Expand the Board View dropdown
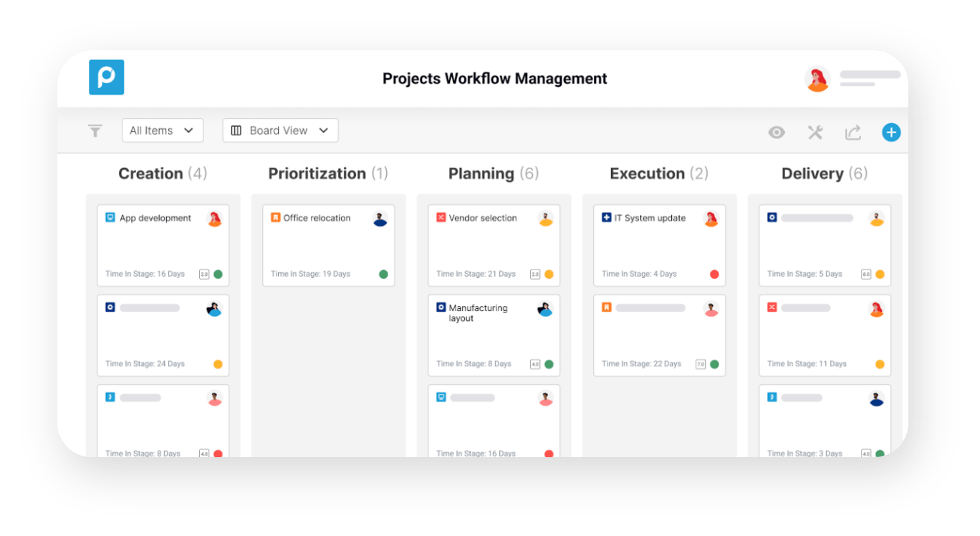980x536 pixels. coord(280,130)
